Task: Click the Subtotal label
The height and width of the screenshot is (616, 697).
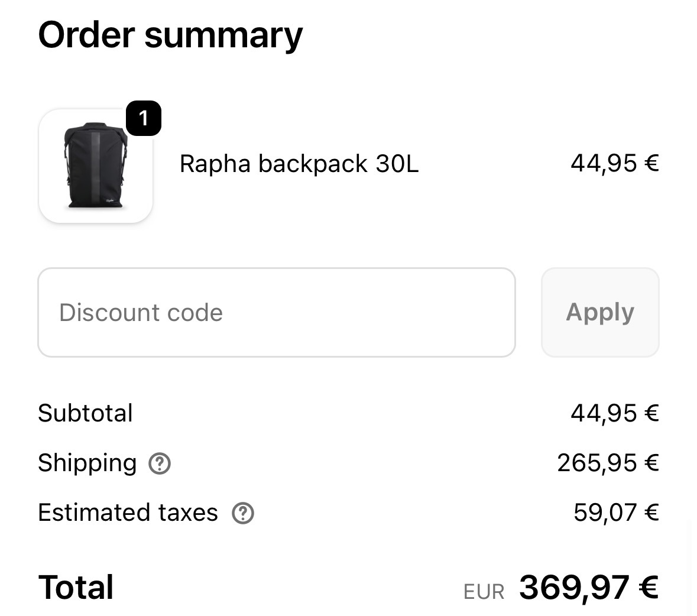Action: tap(85, 413)
